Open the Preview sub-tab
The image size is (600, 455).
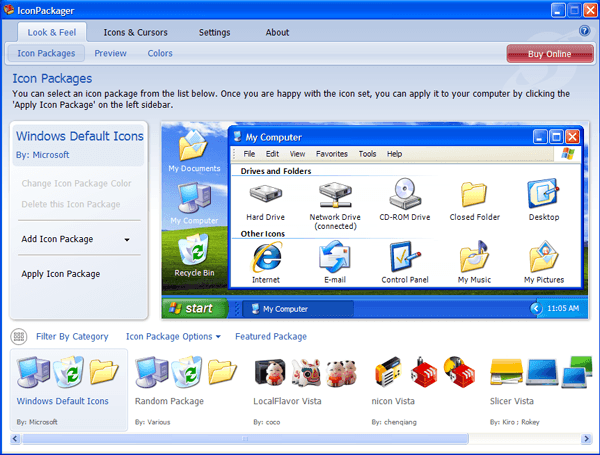110,53
